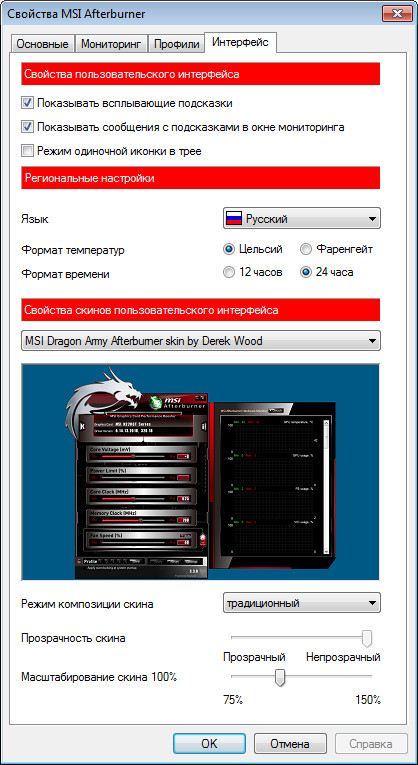This screenshot has height=765, width=418.
Task: Click the 75% scale label
Action: click(233, 700)
